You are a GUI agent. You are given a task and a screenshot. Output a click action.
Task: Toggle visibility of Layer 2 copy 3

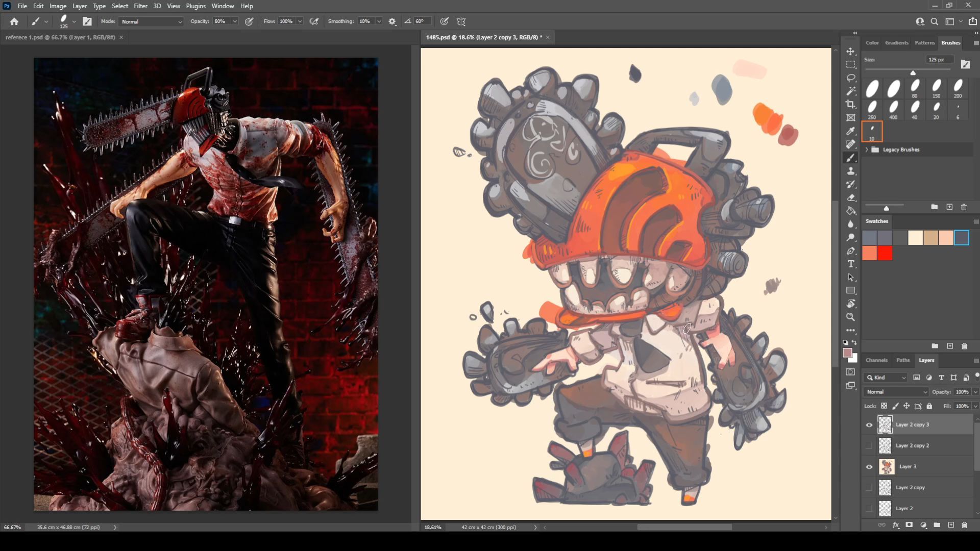tap(869, 424)
